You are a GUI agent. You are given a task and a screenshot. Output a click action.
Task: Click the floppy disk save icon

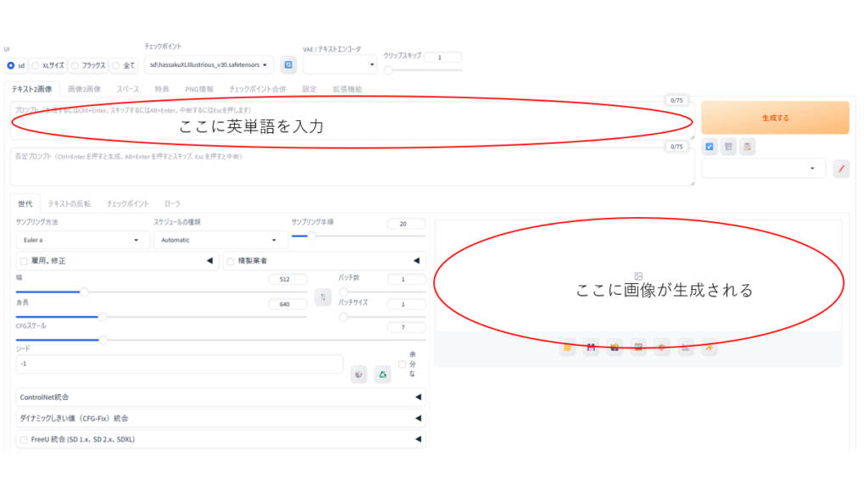591,346
